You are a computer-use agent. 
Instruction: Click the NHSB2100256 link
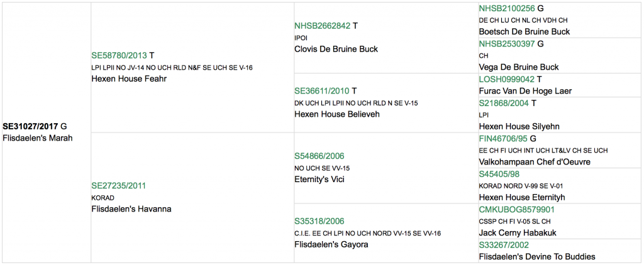point(507,8)
